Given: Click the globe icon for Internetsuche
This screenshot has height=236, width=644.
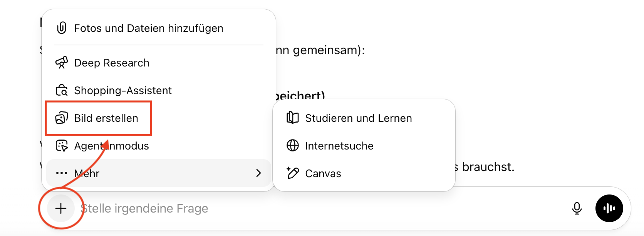Looking at the screenshot, I should 293,146.
